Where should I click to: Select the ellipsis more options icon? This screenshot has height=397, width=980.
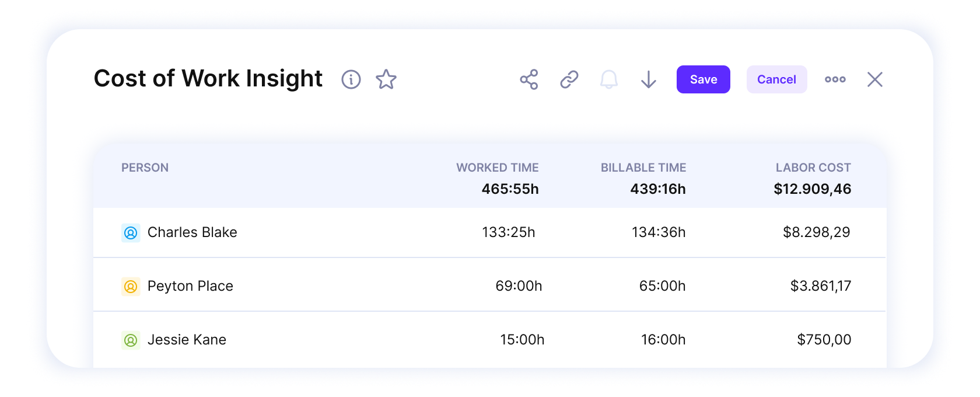coord(835,79)
